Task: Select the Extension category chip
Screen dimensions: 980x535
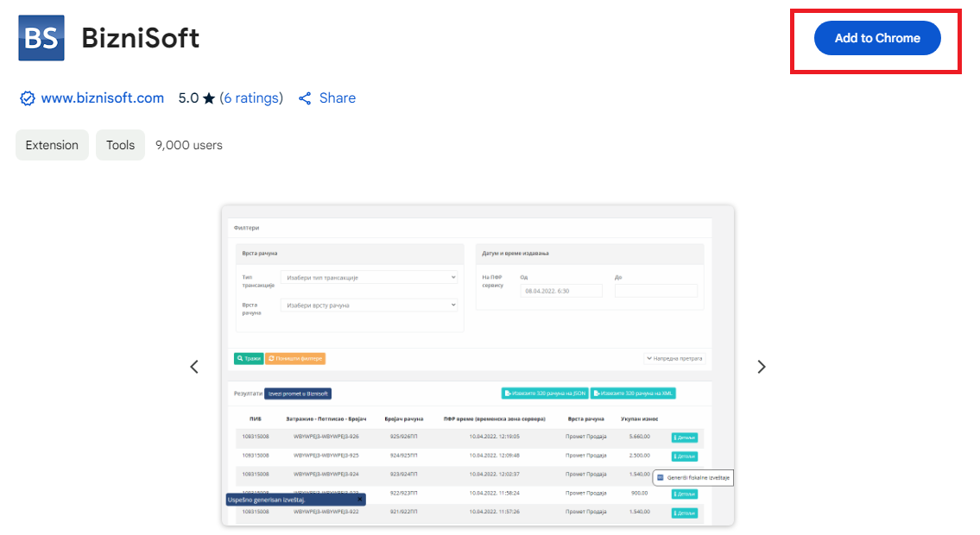Action: [52, 145]
